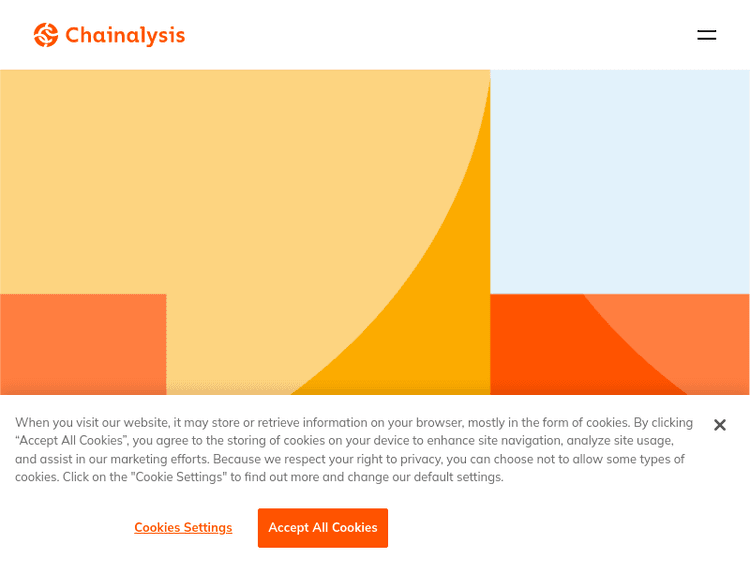Click the Chainalysis swirl logo icon
The image size is (750, 563).
46,35
